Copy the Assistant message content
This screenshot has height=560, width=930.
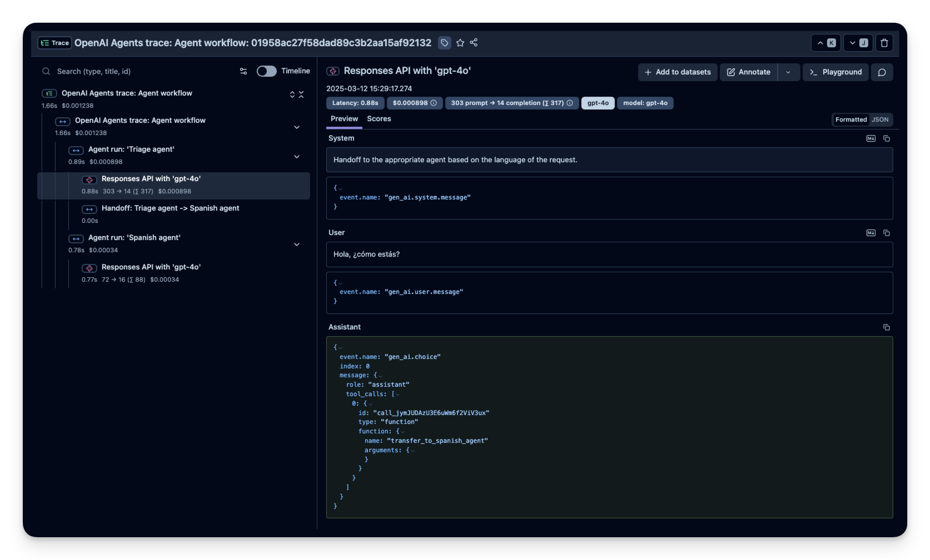click(887, 327)
